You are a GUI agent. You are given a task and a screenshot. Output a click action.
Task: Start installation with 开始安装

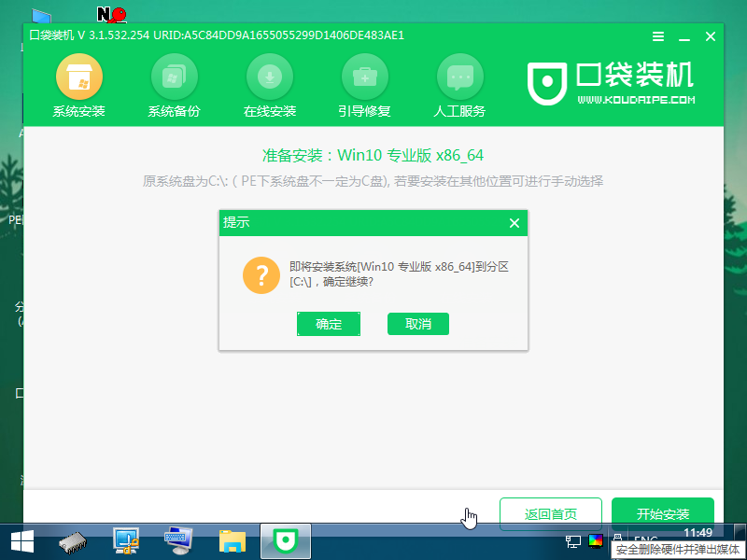point(663,513)
